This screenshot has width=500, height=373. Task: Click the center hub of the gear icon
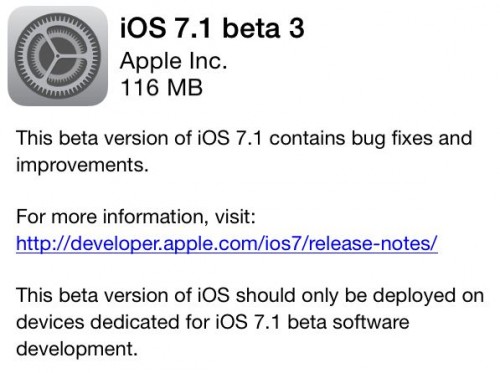[x=57, y=56]
